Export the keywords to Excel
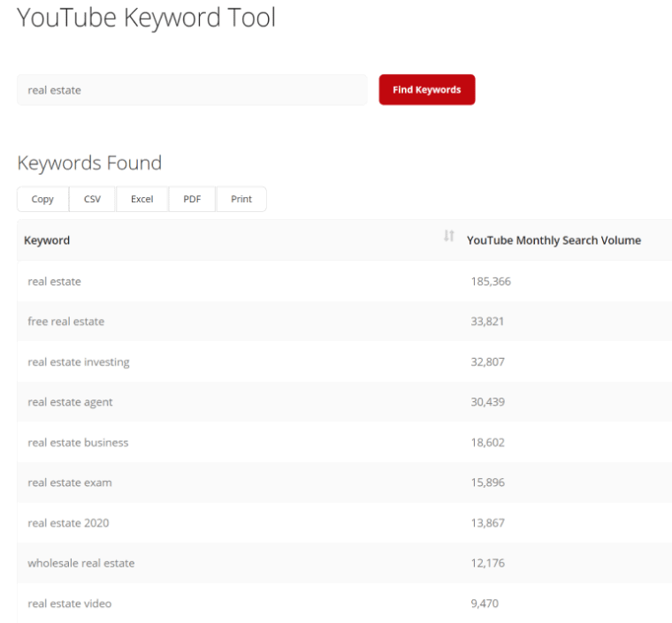 coord(142,200)
